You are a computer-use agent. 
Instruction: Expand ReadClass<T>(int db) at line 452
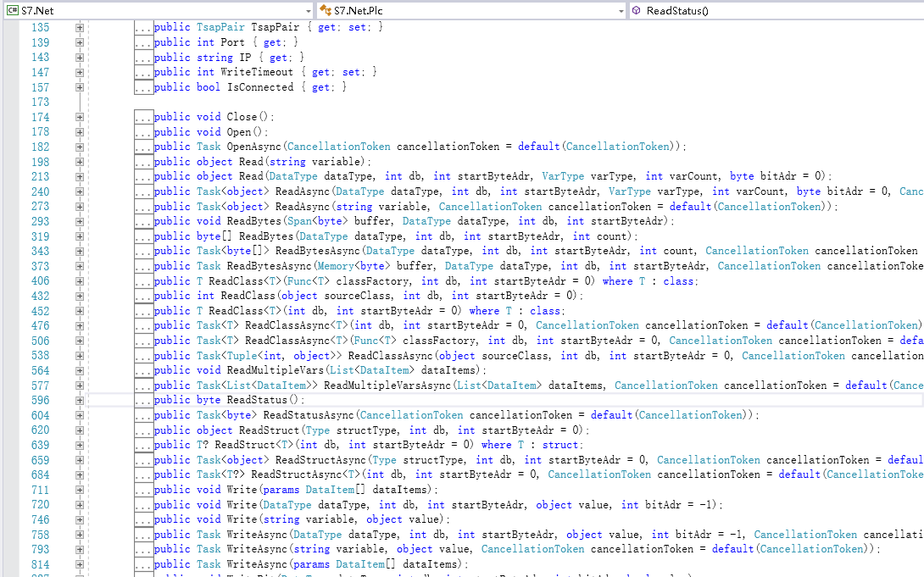(80, 311)
